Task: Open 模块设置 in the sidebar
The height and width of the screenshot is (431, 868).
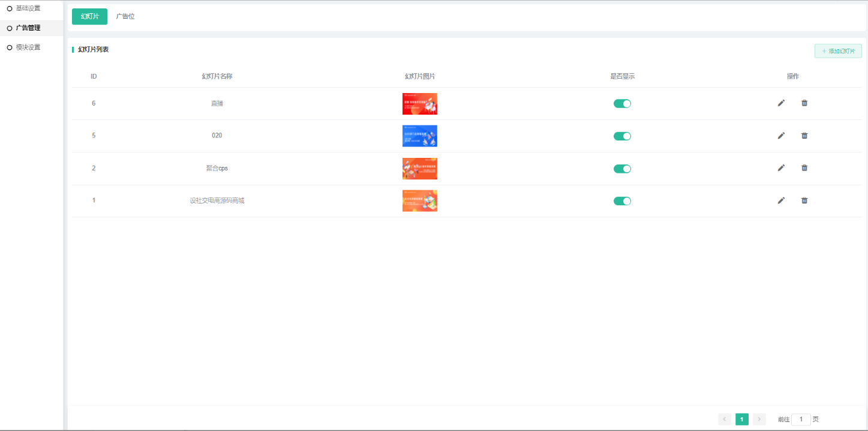Action: click(x=28, y=47)
